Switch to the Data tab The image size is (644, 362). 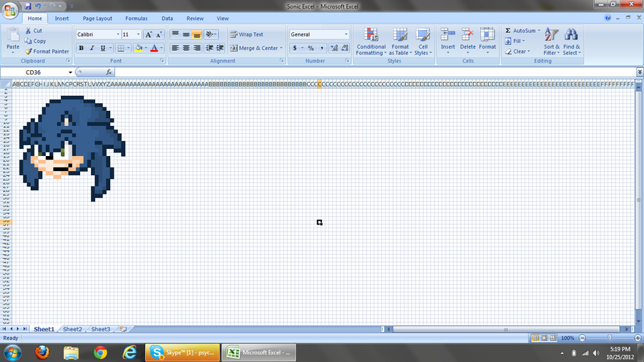pos(167,19)
